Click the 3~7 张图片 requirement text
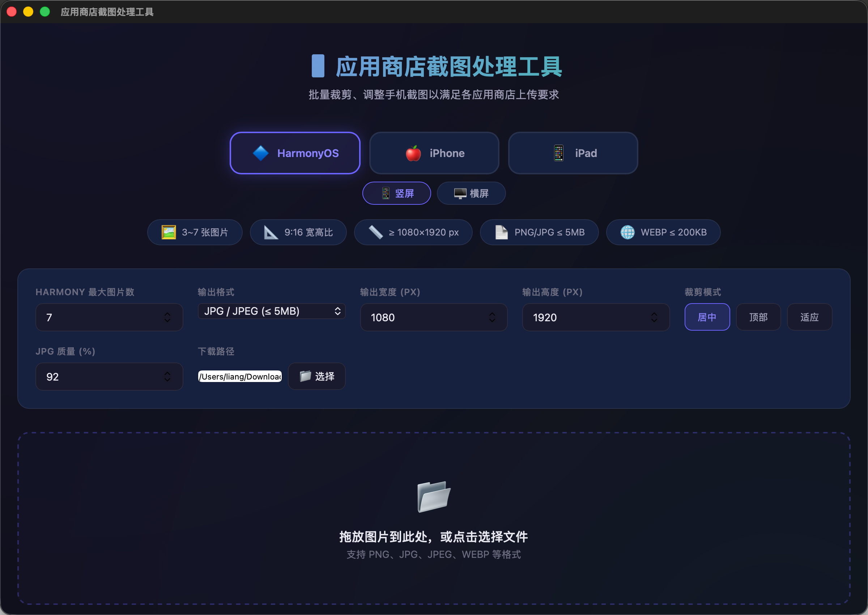The image size is (868, 615). 205,232
